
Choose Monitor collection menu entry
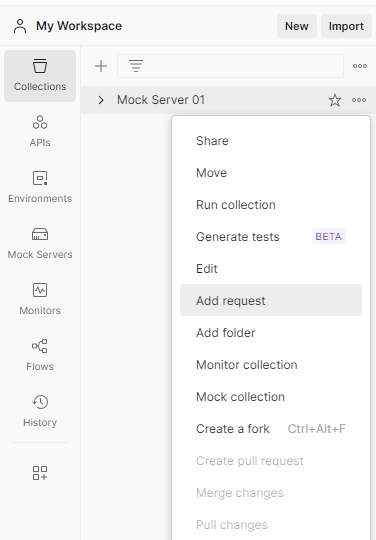[x=271, y=365]
